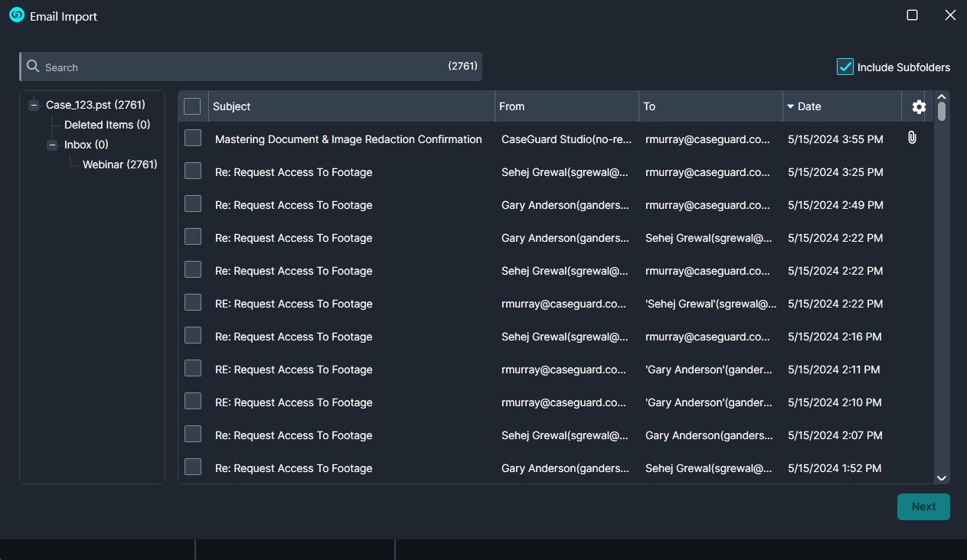Select the 2:07 PM email checkbox
Image resolution: width=967 pixels, height=560 pixels.
click(193, 434)
